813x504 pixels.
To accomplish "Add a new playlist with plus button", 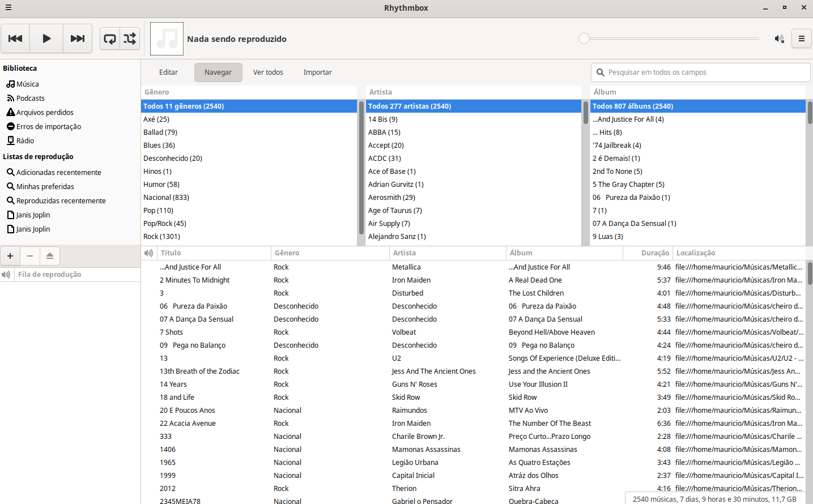I will [x=10, y=256].
